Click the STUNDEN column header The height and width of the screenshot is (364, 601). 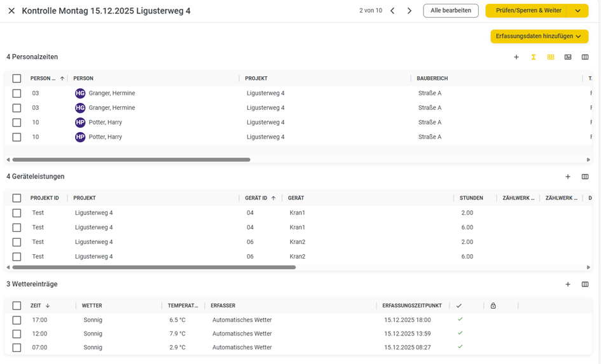point(471,198)
